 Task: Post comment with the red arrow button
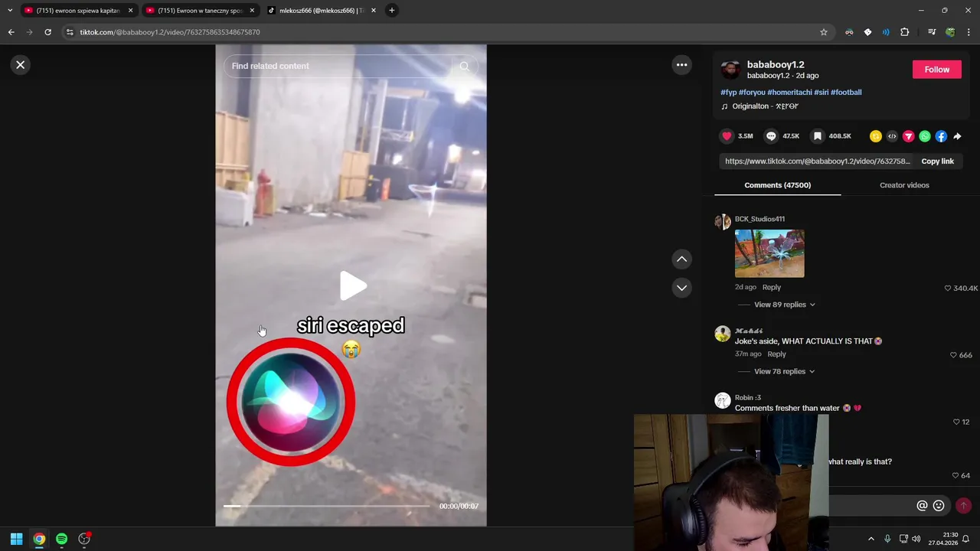click(x=963, y=506)
